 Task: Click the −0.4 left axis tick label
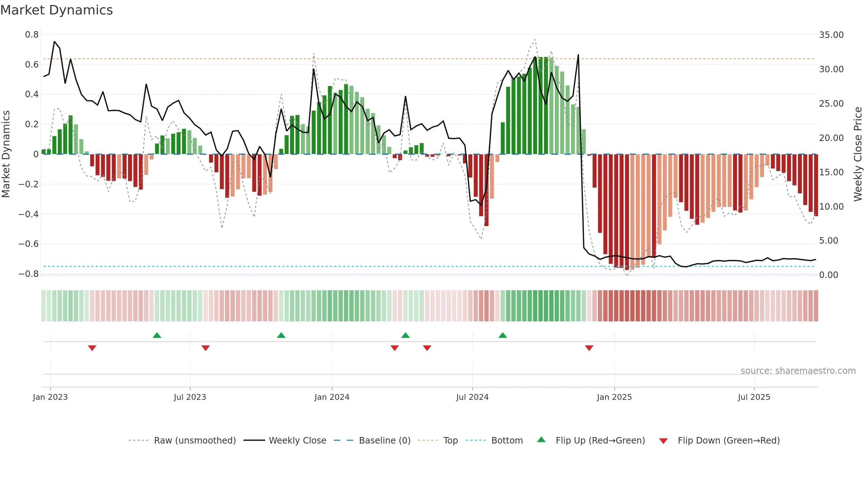(x=29, y=214)
